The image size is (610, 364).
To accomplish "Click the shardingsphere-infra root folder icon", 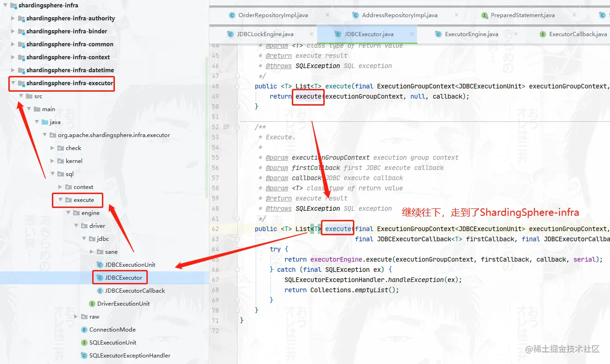I will click(13, 6).
